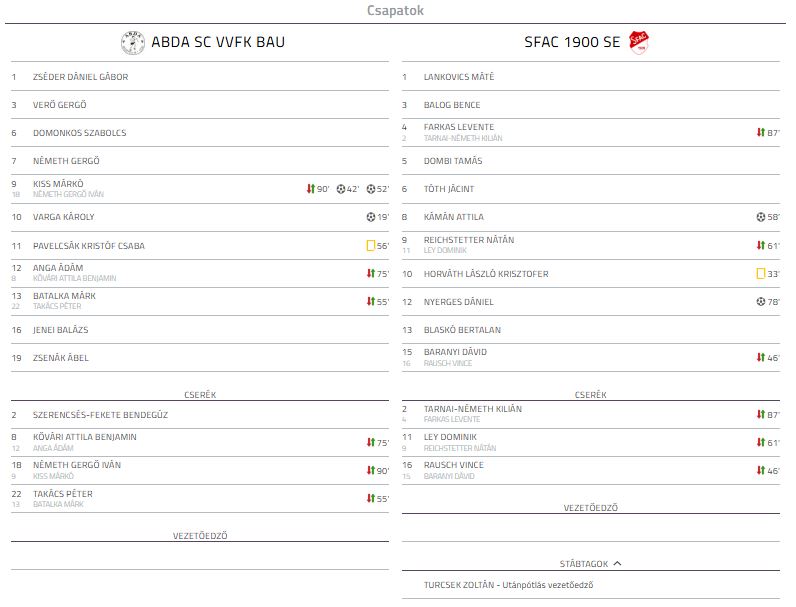
Task: Click the SFAC 1900 SE team crest
Action: [x=639, y=42]
